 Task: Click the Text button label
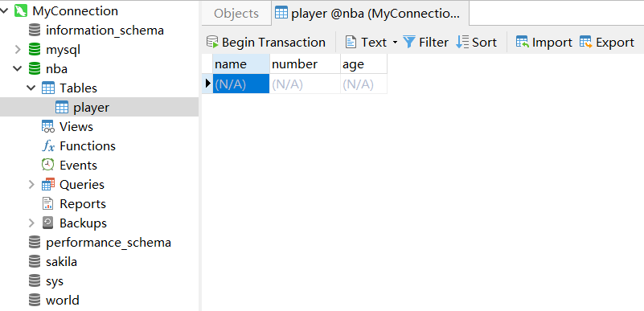[374, 43]
